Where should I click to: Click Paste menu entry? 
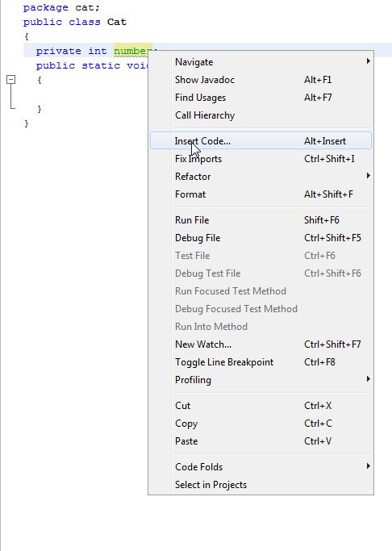261,441
